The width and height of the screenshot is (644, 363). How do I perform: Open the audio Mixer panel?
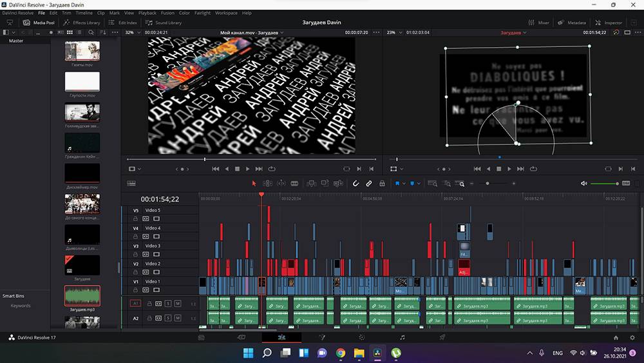coord(538,23)
